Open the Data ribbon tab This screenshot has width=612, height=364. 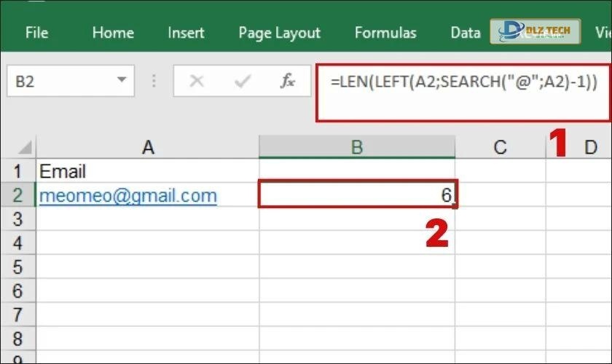pos(465,33)
